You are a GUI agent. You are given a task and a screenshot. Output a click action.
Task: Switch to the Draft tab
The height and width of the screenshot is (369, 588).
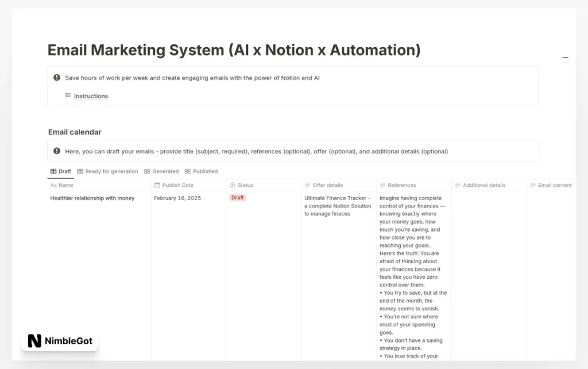(61, 171)
